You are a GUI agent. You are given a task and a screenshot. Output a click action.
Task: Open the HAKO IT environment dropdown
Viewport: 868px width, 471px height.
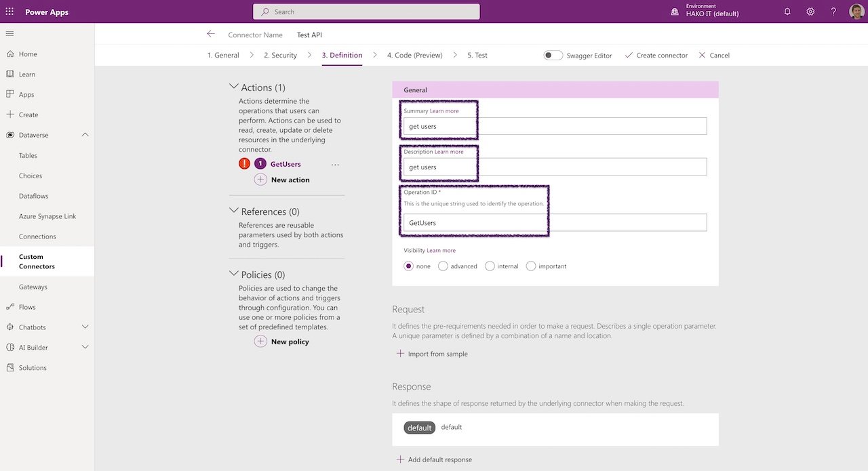pos(712,14)
